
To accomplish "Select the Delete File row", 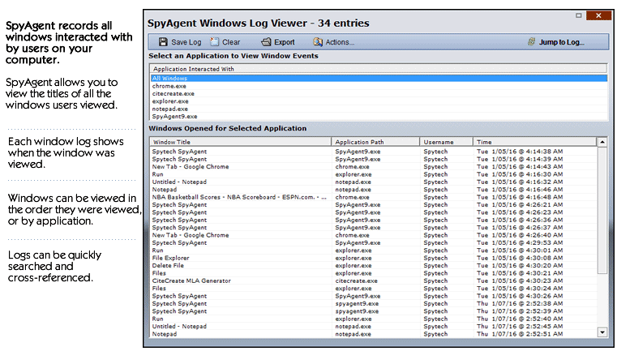I will (x=373, y=266).
